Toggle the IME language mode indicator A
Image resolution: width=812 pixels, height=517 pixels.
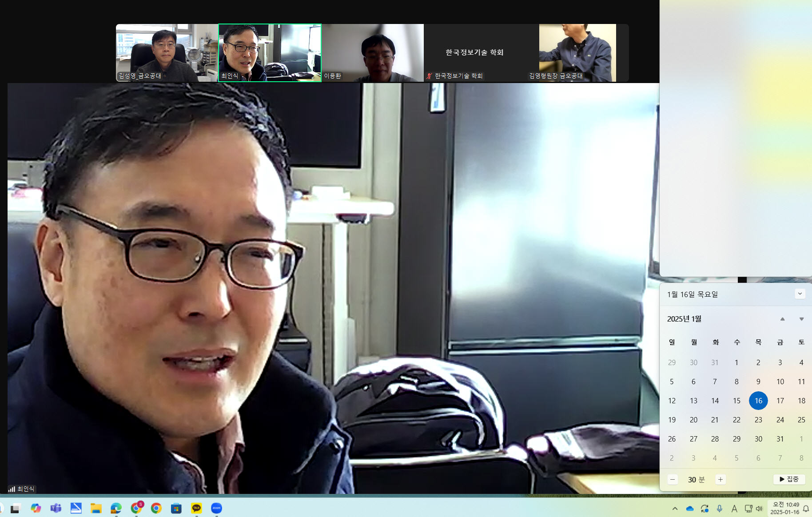[x=734, y=509]
